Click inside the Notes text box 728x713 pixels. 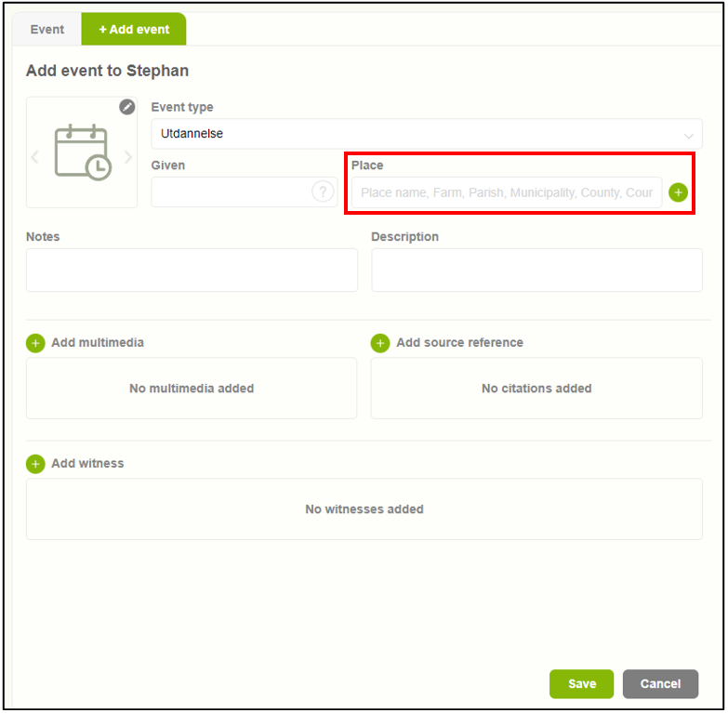coord(192,270)
